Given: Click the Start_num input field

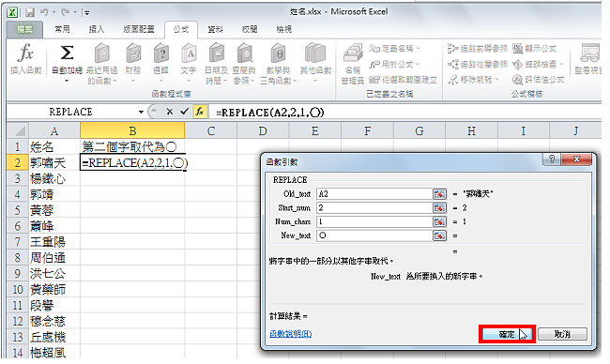Looking at the screenshot, I should coord(374,207).
